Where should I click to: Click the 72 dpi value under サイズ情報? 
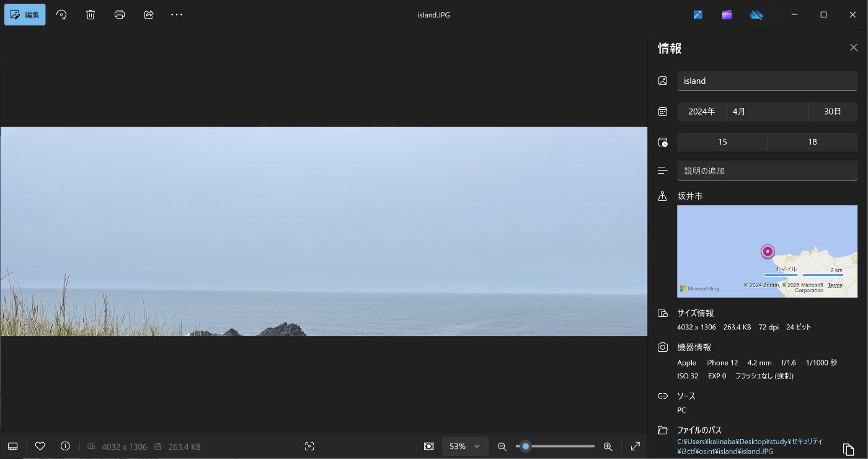769,327
